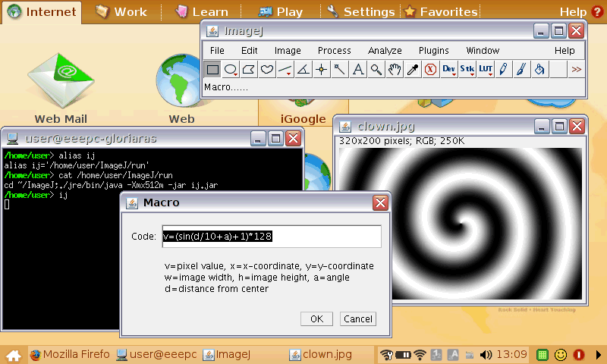This screenshot has width=607, height=364.
Task: Click the volume speaker tray icon
Action: coord(486,354)
